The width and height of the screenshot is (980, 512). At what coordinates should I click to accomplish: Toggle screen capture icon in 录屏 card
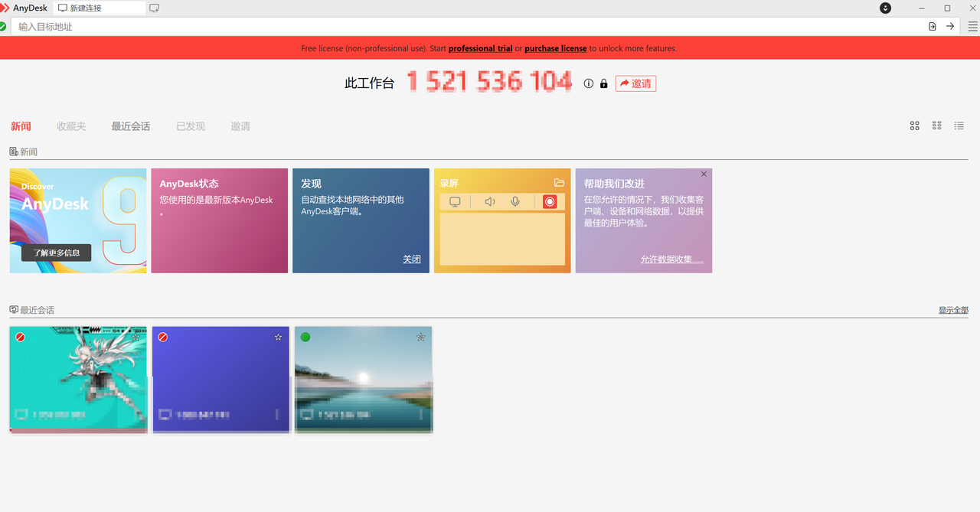pos(455,202)
